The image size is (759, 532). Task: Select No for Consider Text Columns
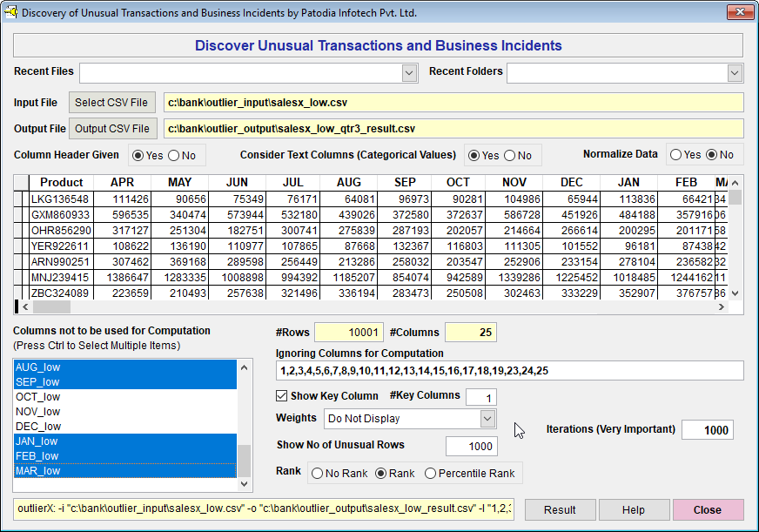point(509,156)
